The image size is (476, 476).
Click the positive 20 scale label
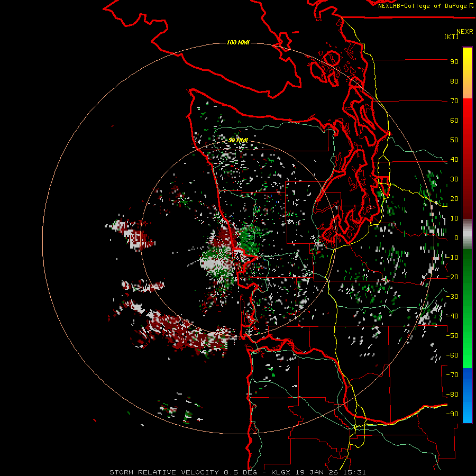tap(454, 199)
